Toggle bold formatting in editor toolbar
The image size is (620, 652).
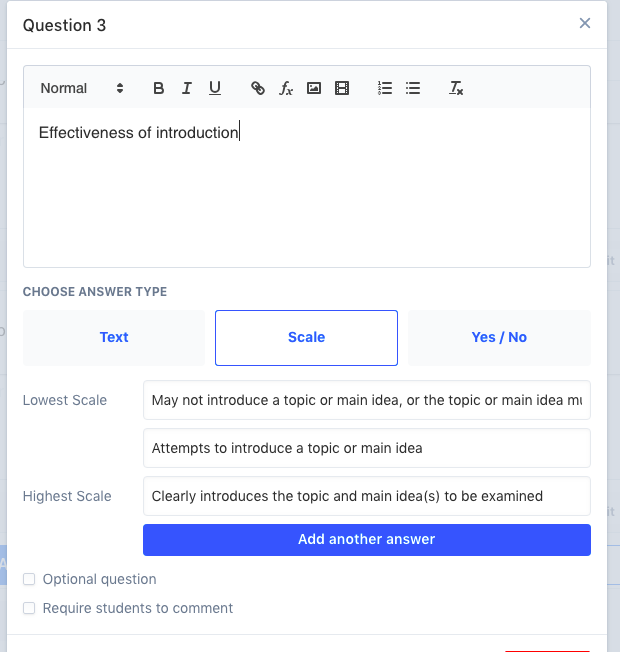pyautogui.click(x=158, y=88)
